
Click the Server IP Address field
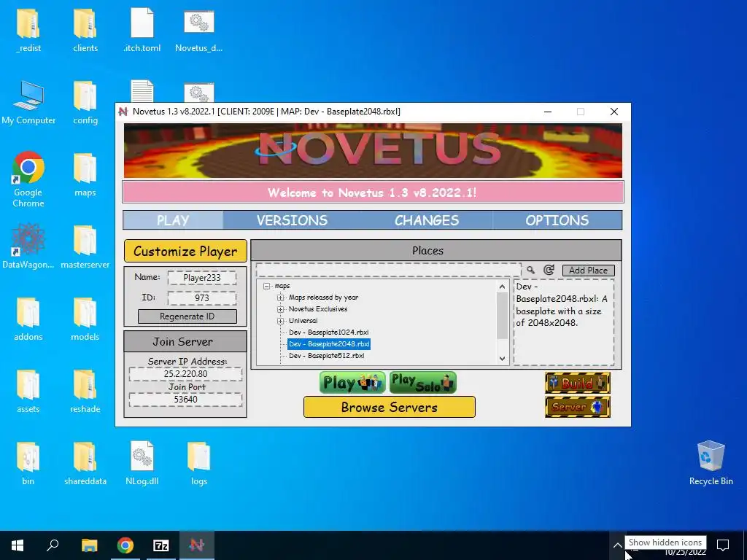(185, 374)
